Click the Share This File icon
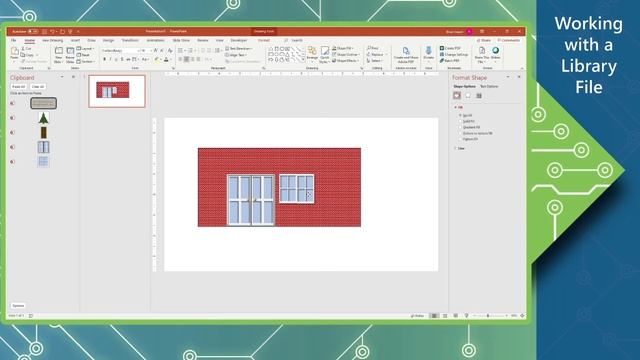This screenshot has height=360, width=640. click(482, 51)
